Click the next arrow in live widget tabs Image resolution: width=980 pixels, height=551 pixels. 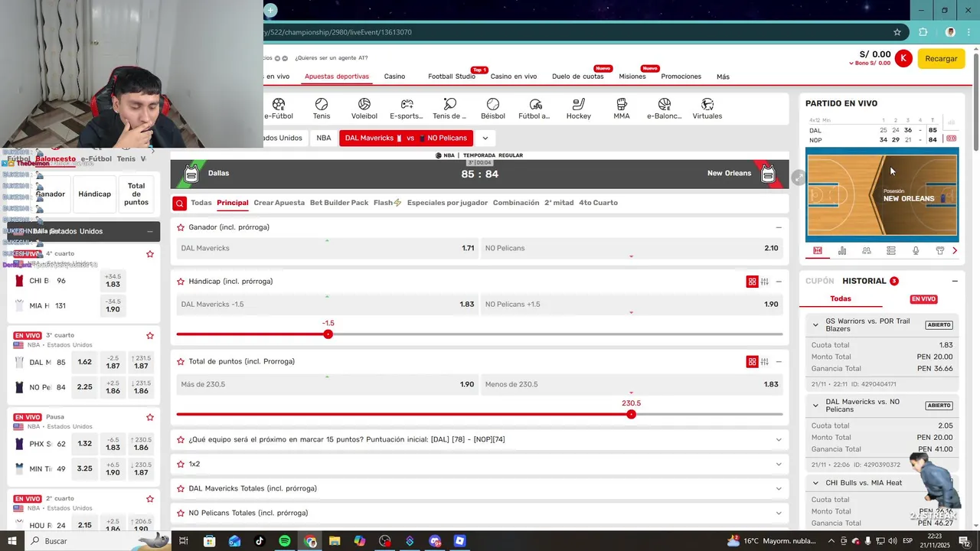click(955, 250)
